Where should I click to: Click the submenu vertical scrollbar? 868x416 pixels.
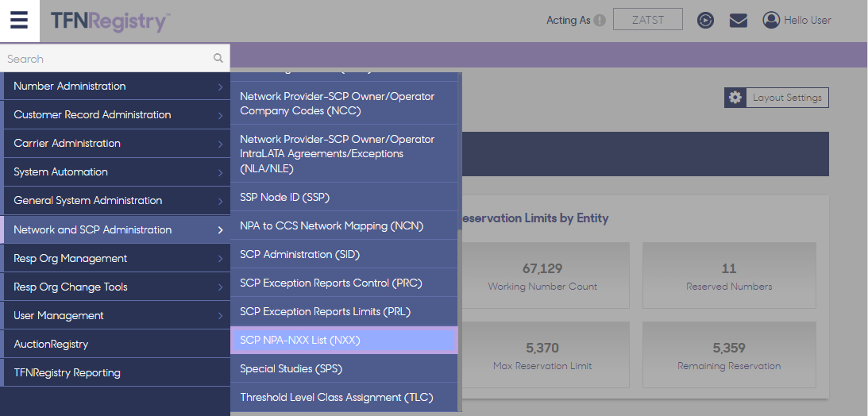click(x=460, y=318)
